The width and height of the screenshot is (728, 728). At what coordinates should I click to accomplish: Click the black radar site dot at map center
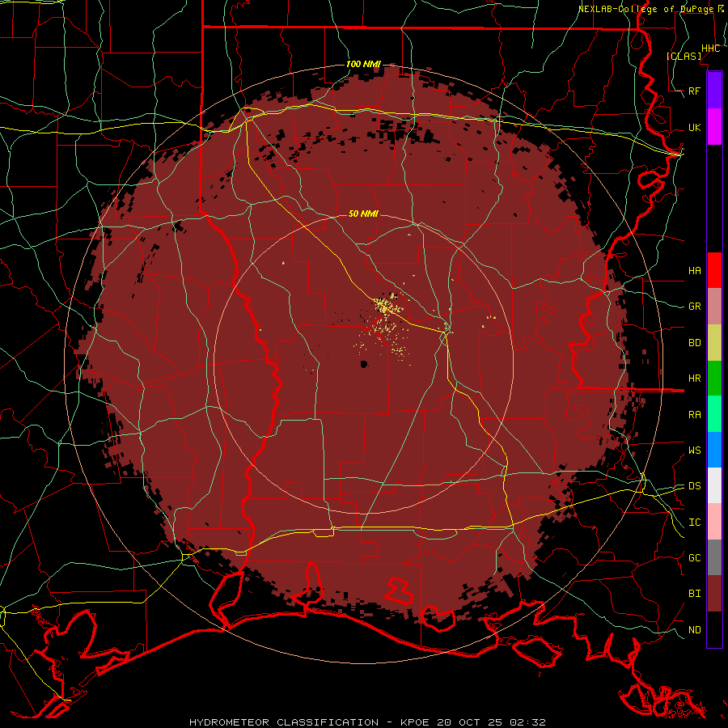(364, 364)
